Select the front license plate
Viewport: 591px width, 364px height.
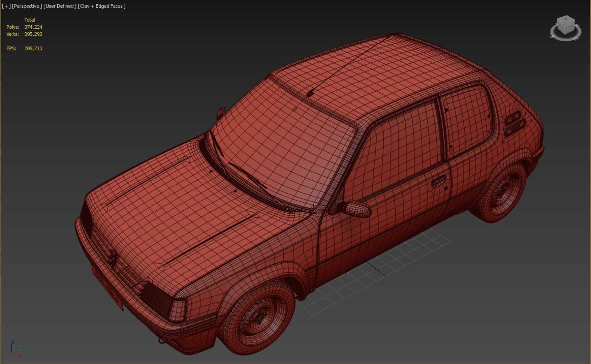tap(107, 288)
